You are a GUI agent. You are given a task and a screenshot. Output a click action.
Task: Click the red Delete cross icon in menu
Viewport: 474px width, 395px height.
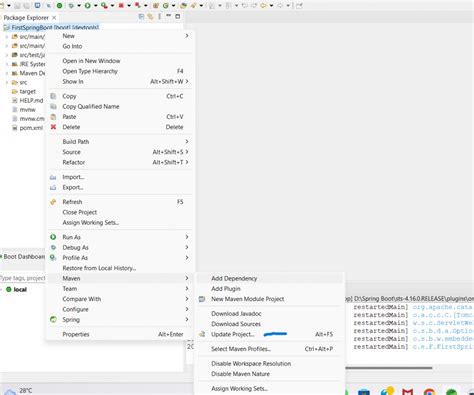(x=53, y=127)
